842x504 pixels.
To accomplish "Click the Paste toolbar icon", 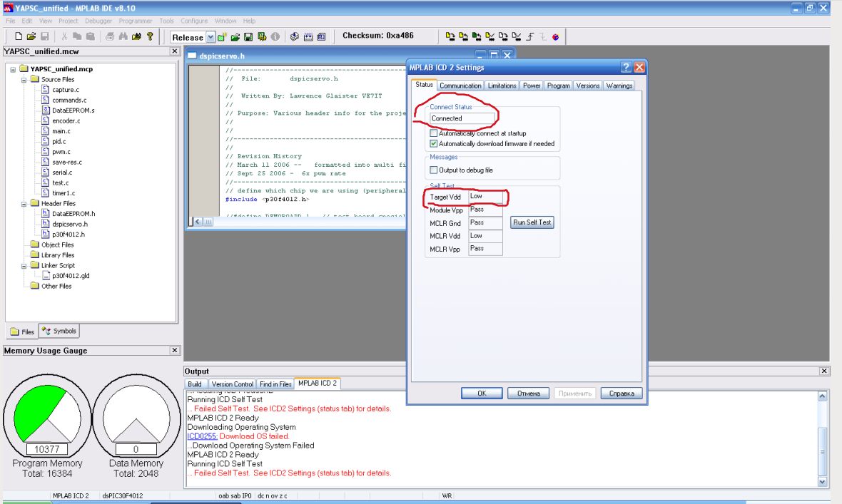I will click(90, 36).
